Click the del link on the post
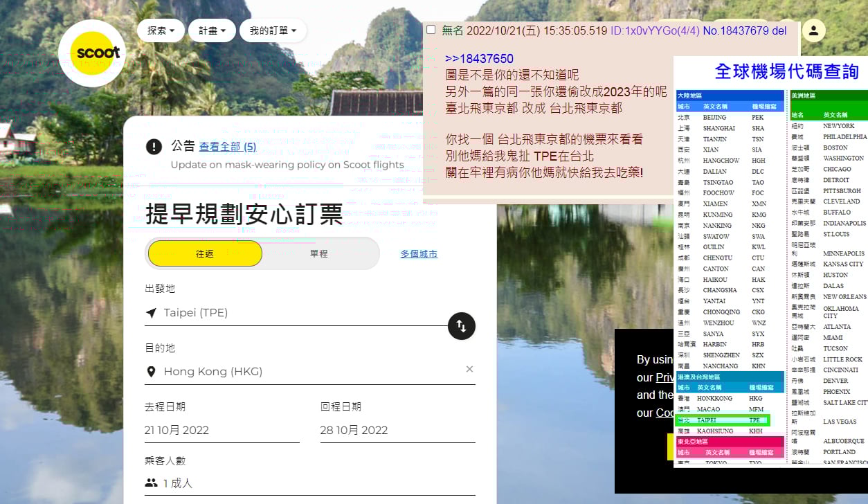Viewport: 868px width, 504px height. click(779, 30)
